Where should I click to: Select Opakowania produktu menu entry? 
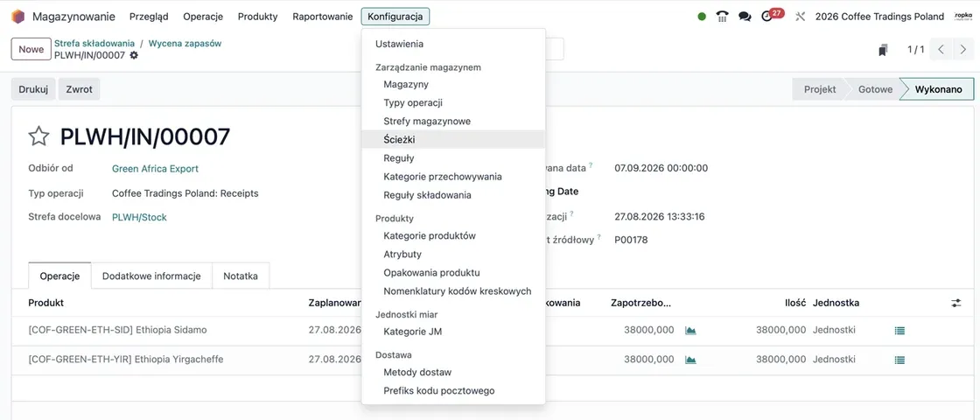coord(454,272)
